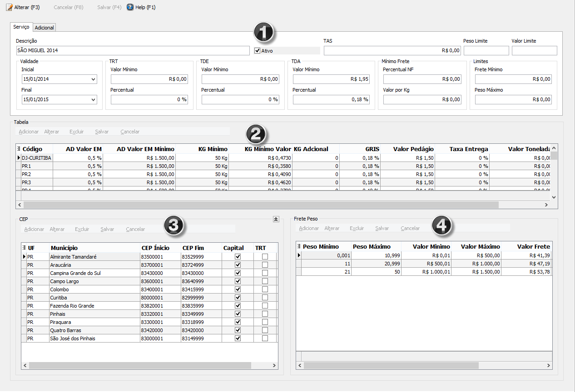Switch to the Adicional tab

45,28
